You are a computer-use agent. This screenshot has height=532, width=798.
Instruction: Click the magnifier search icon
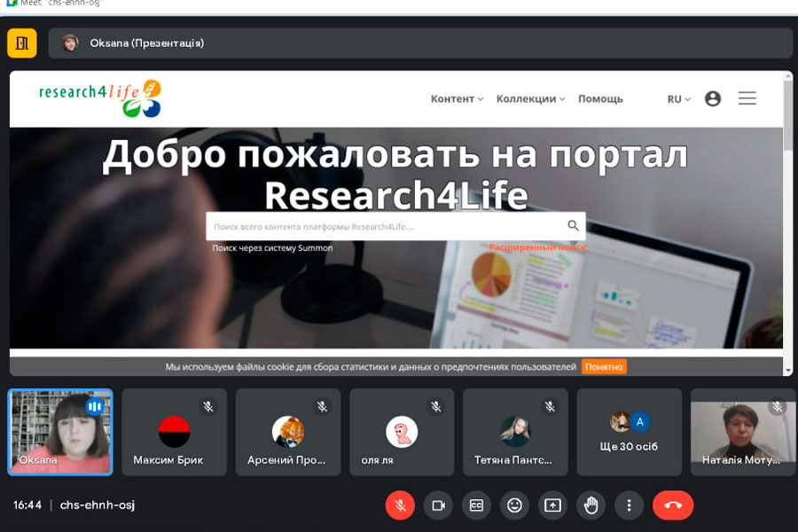[573, 225]
